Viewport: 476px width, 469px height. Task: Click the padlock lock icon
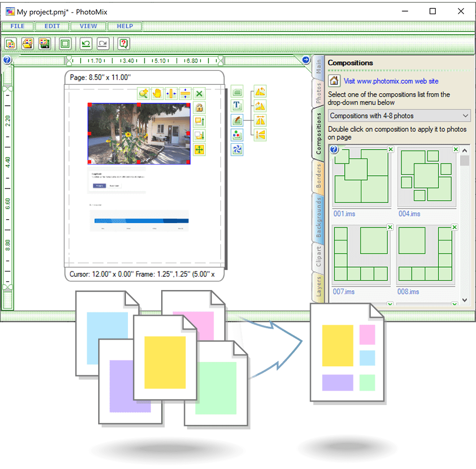tap(199, 108)
